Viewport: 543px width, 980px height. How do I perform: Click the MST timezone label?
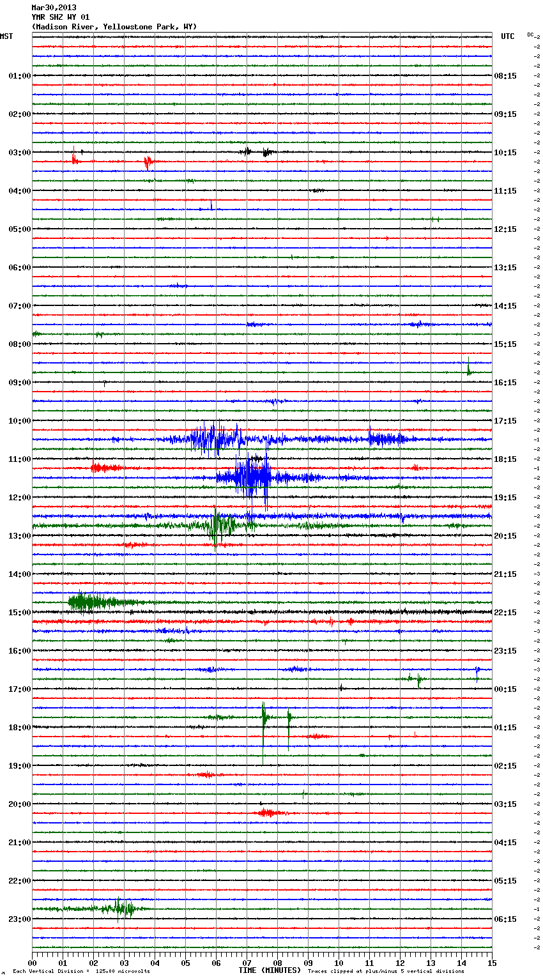tap(6, 36)
